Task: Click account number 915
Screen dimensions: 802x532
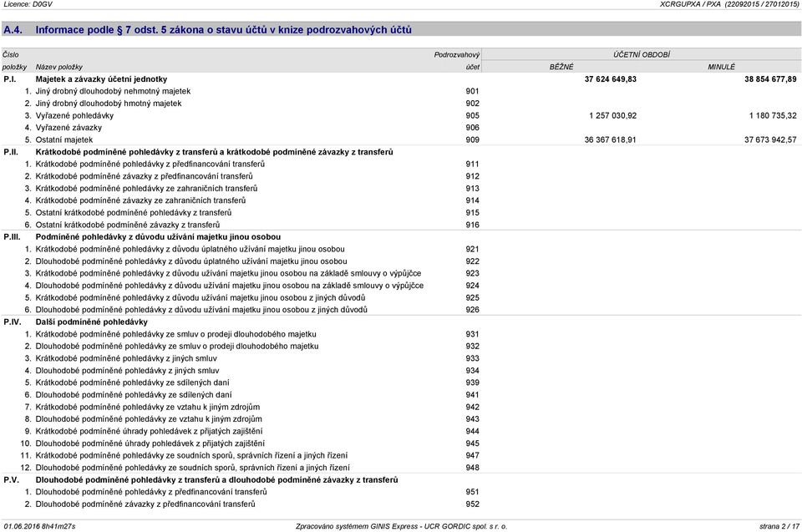Action: (472, 213)
